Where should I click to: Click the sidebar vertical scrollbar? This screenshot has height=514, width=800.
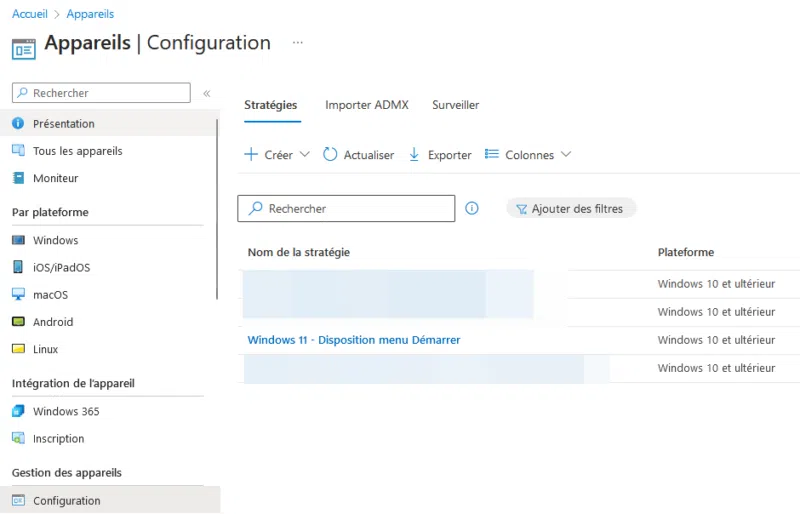(x=217, y=209)
